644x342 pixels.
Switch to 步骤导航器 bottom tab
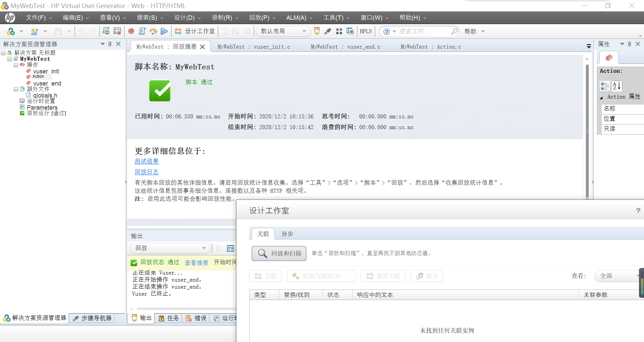pyautogui.click(x=93, y=318)
